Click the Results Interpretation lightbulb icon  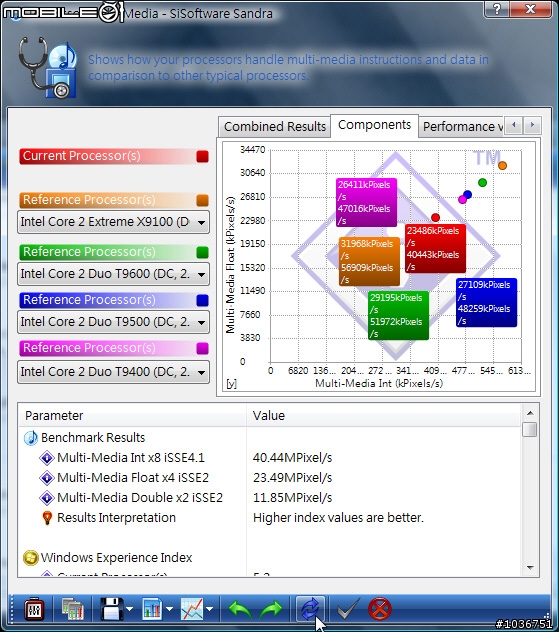click(47, 518)
